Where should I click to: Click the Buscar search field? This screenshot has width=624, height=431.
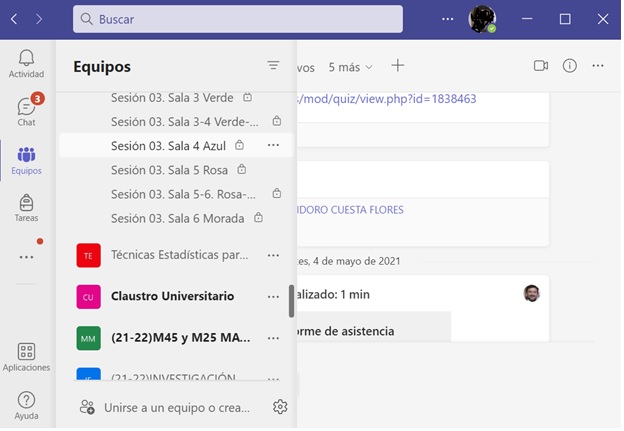point(238,19)
